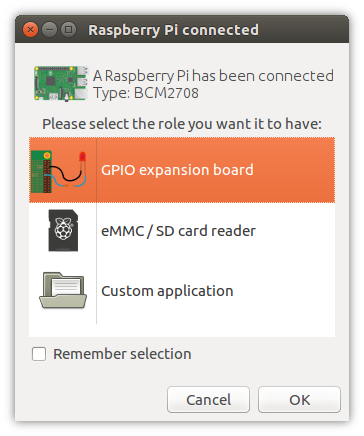Click the SD card icon
This screenshot has width=364, height=436.
[63, 230]
